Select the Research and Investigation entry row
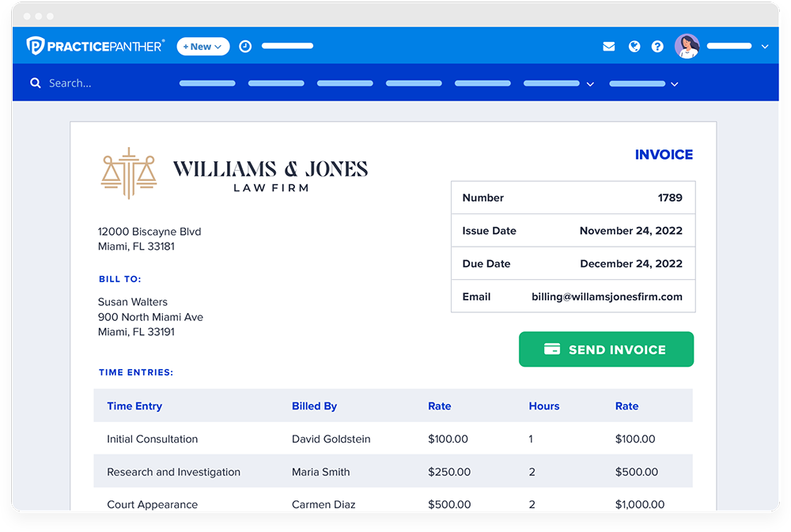Image resolution: width=791 pixels, height=532 pixels. 173,472
